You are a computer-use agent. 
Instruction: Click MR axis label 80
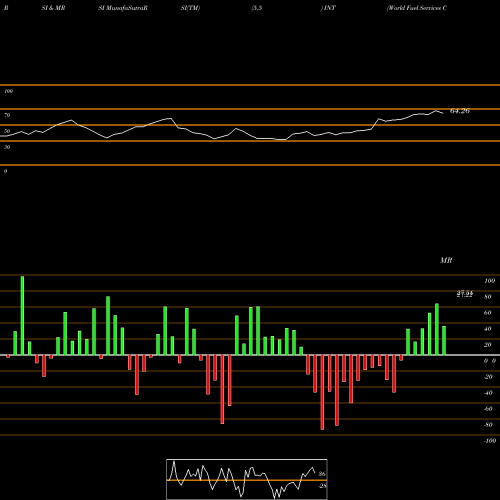tap(488, 297)
